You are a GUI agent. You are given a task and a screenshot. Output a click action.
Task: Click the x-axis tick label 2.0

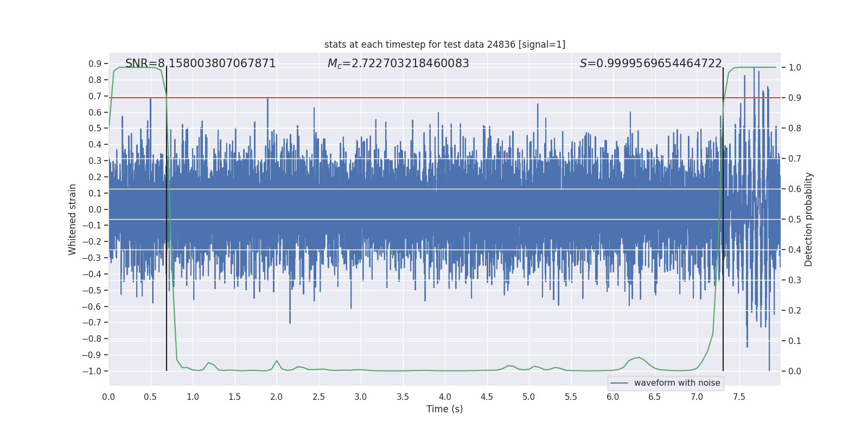point(277,397)
